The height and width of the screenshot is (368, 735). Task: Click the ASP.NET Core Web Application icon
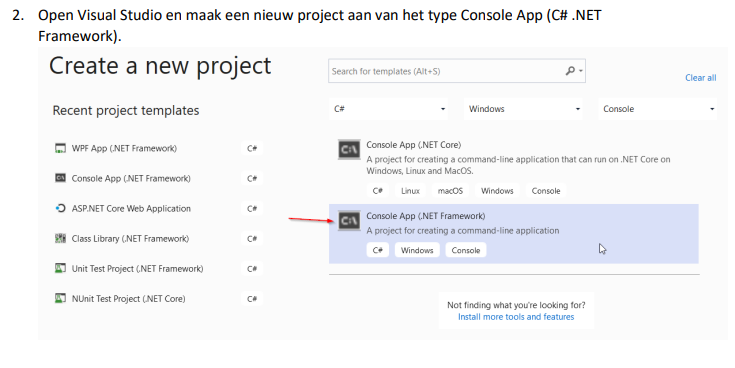(x=60, y=208)
